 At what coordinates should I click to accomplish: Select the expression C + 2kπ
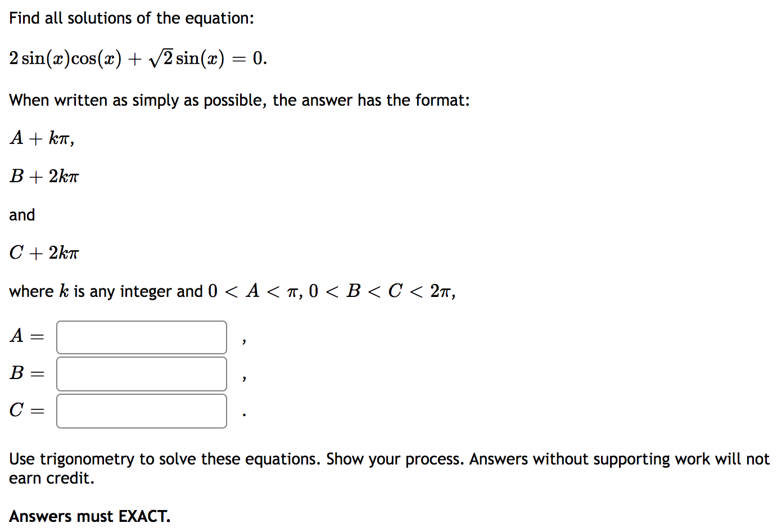point(44,253)
